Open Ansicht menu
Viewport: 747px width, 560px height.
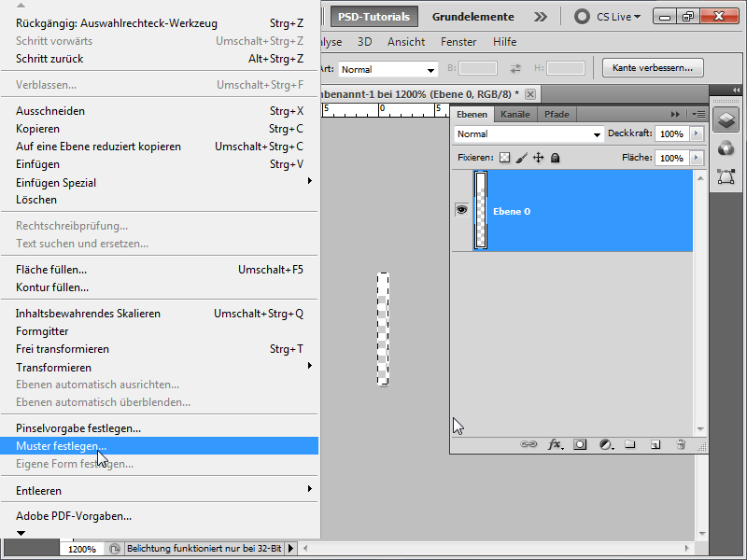pos(406,42)
